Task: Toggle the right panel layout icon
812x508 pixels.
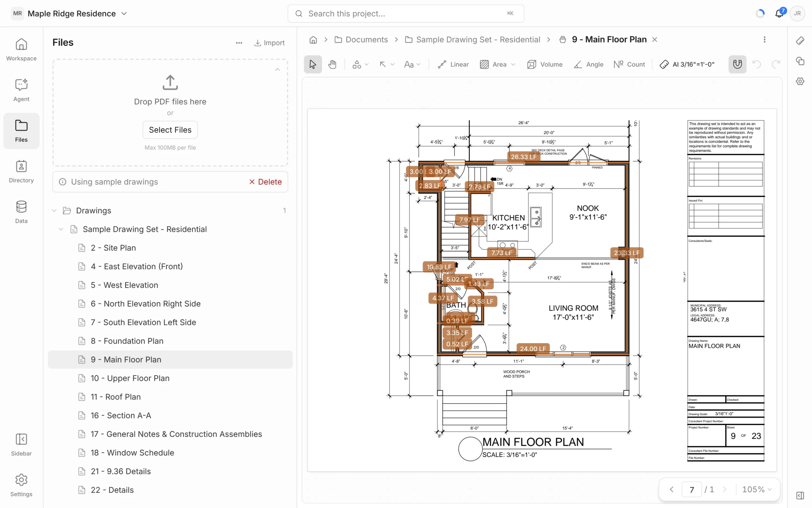Action: coord(800,496)
